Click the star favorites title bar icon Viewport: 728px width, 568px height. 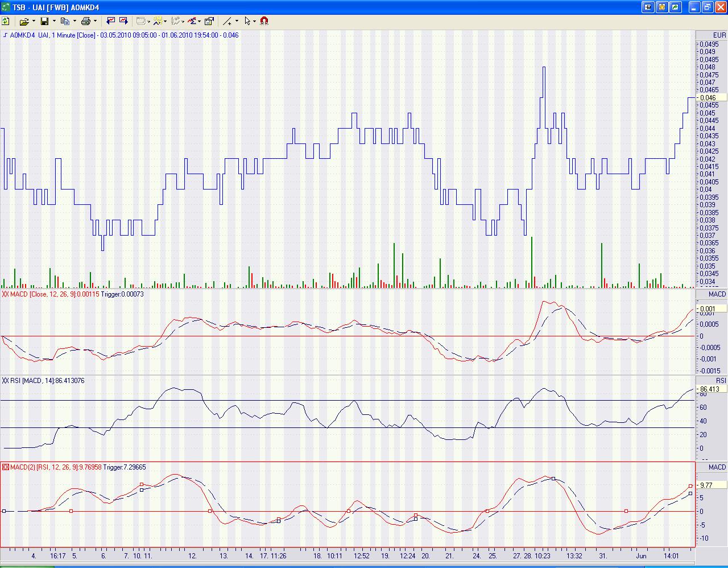coord(662,7)
